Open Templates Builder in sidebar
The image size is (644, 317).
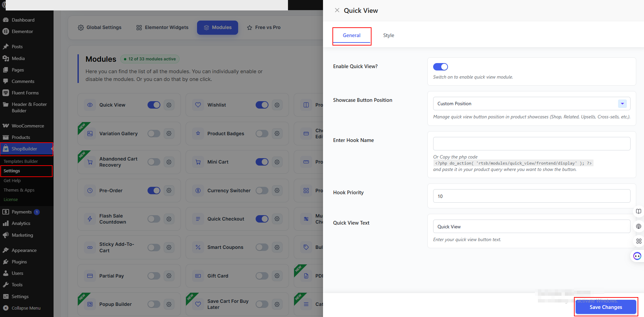[x=21, y=161]
